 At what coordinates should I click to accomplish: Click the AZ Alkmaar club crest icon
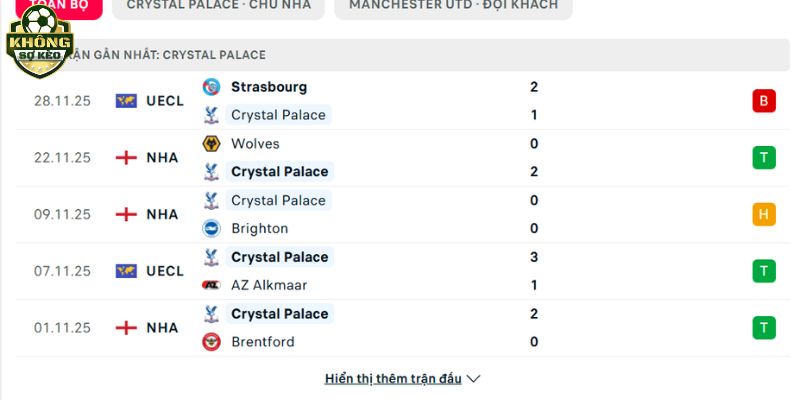coord(211,285)
